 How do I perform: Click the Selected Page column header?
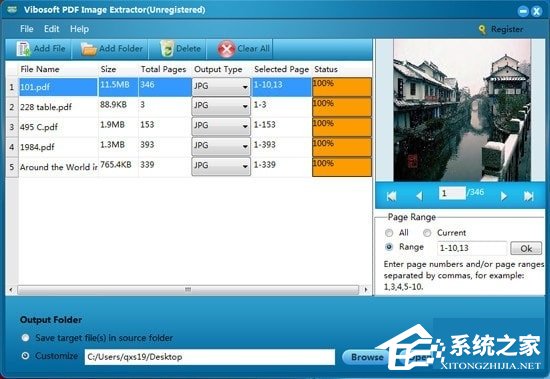(x=282, y=69)
